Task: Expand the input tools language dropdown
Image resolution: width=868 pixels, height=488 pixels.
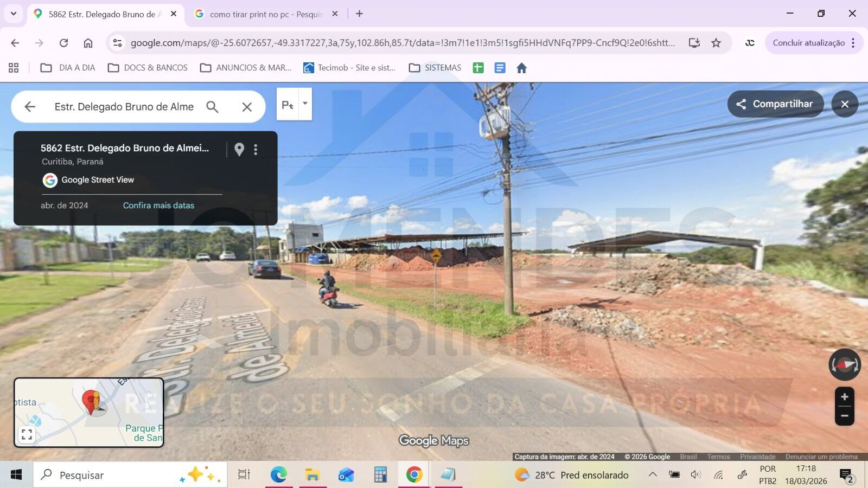Action: [305, 103]
